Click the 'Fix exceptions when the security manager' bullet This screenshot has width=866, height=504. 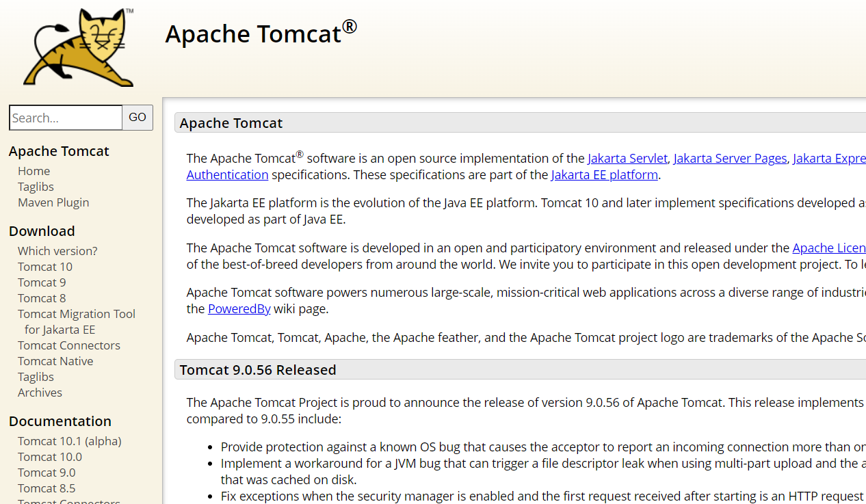[x=543, y=496]
